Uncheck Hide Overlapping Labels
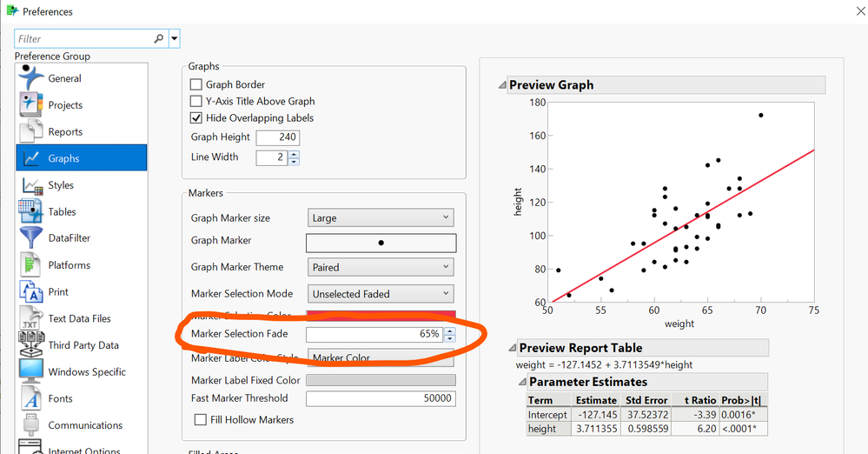 point(196,118)
